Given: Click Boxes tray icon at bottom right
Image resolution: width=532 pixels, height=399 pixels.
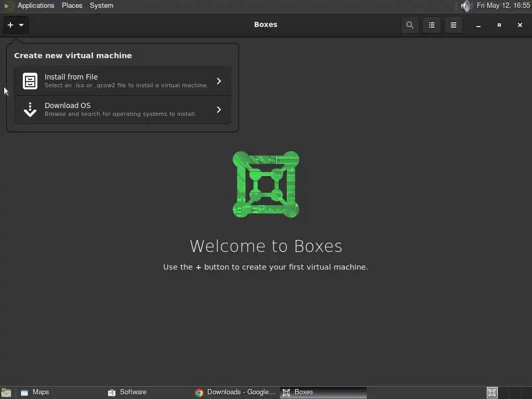Looking at the screenshot, I should (x=492, y=393).
